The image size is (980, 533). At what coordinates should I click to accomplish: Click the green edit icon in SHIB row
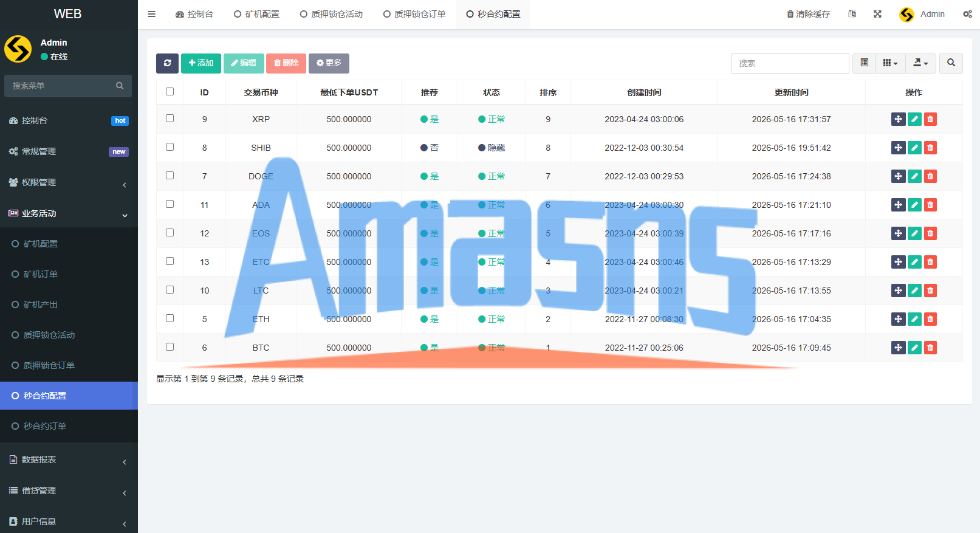click(914, 148)
